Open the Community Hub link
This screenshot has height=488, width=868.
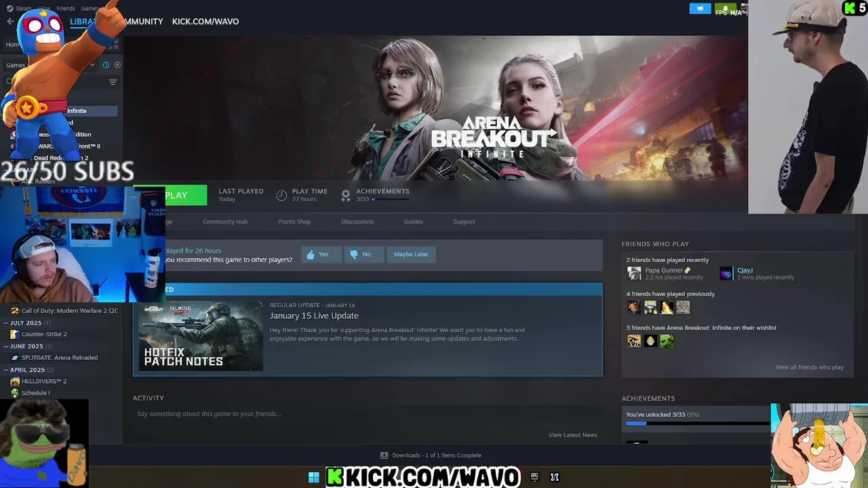[225, 222]
